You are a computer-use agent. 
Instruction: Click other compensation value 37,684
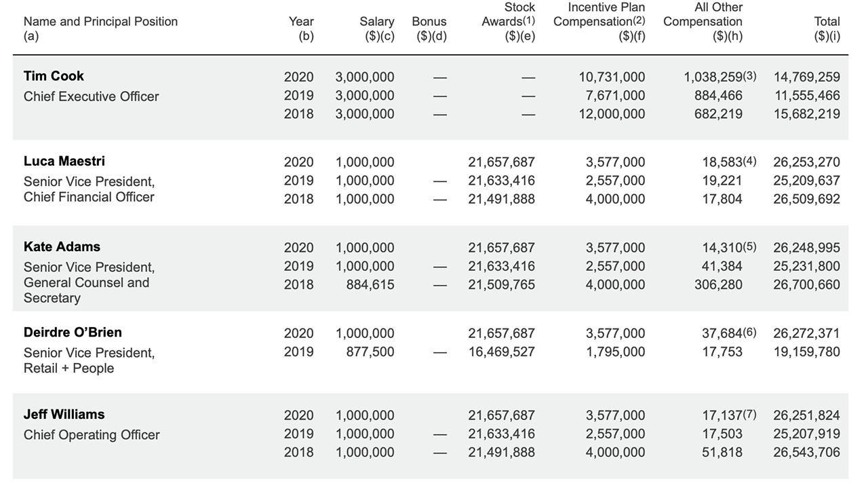pos(722,333)
